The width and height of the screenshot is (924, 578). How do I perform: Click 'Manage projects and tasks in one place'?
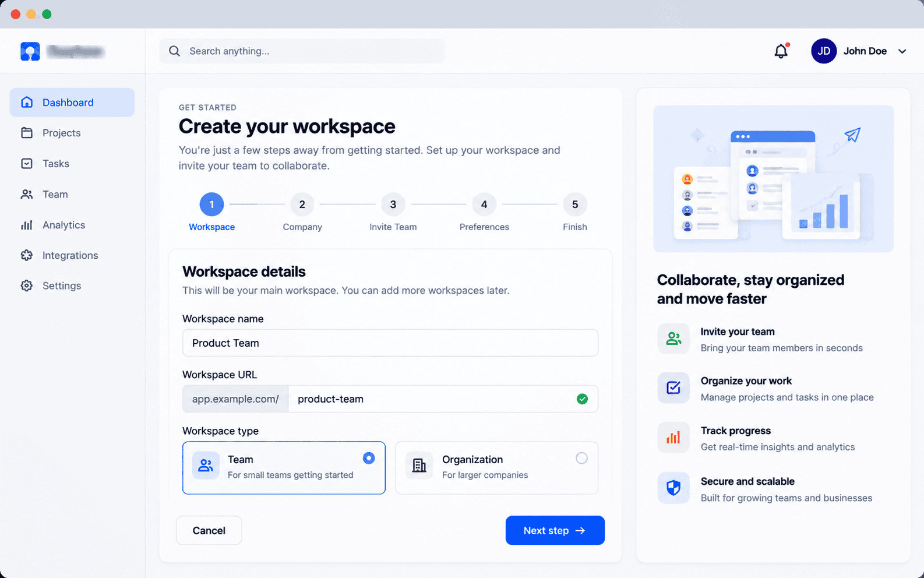(787, 397)
